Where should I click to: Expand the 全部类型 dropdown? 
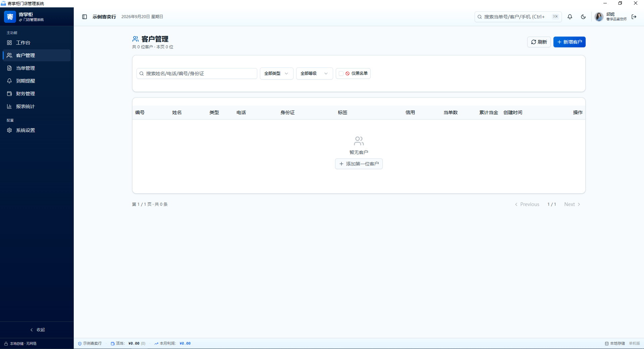(277, 73)
